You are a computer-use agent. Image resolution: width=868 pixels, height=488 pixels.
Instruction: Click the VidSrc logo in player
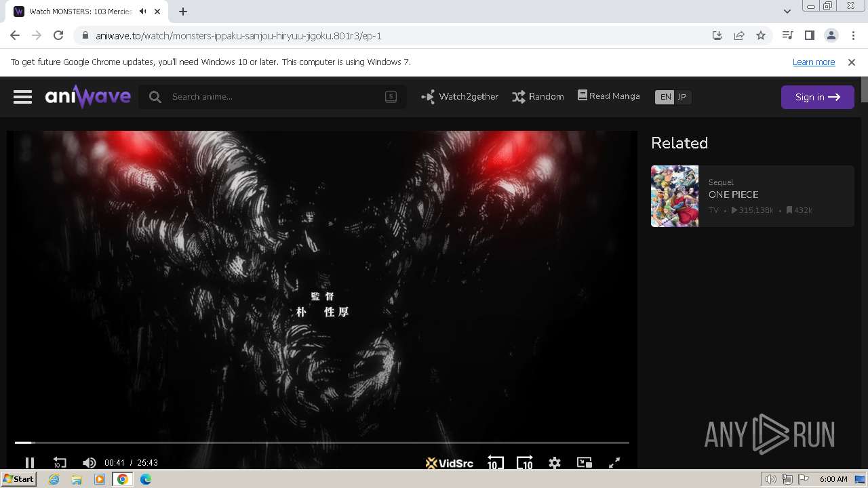point(450,463)
